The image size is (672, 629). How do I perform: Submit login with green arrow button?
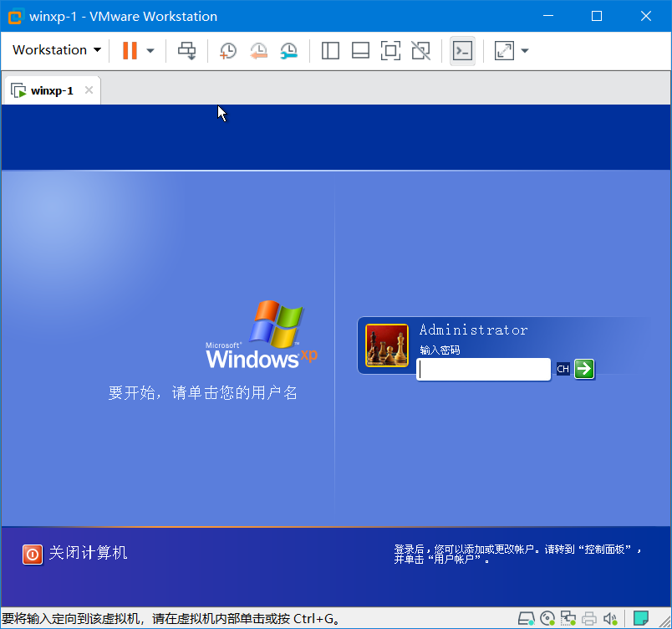[584, 369]
